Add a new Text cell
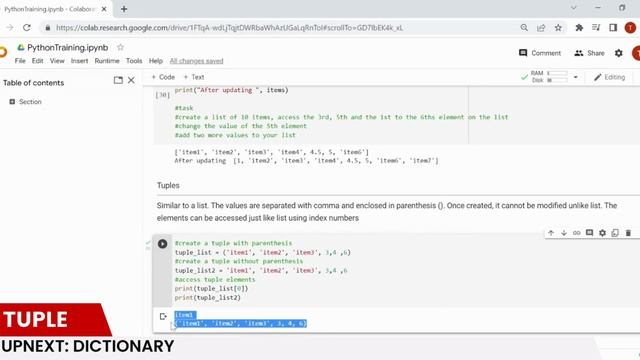 click(194, 77)
